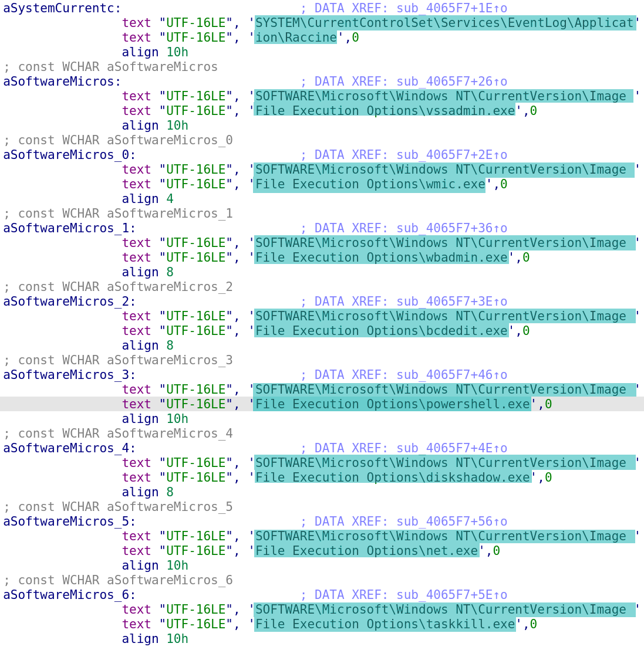Click the '; const WCHAR aSoftwareMicros_6' comment
This screenshot has width=644, height=650.
118,581
